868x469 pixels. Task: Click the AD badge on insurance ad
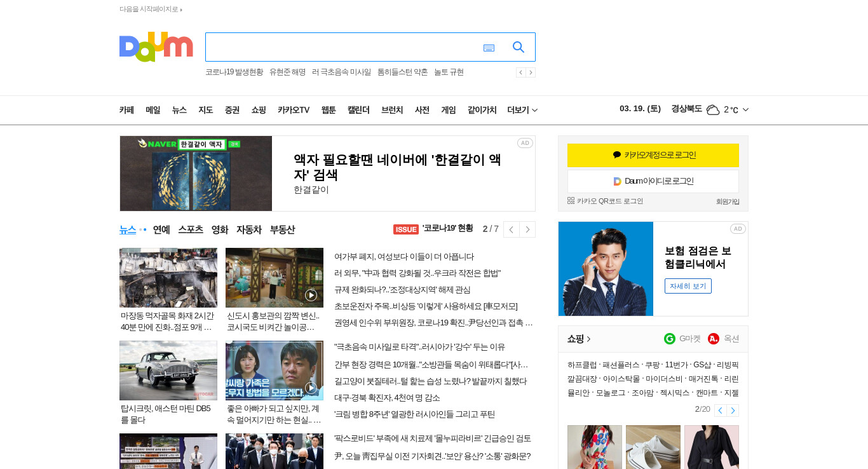738,229
